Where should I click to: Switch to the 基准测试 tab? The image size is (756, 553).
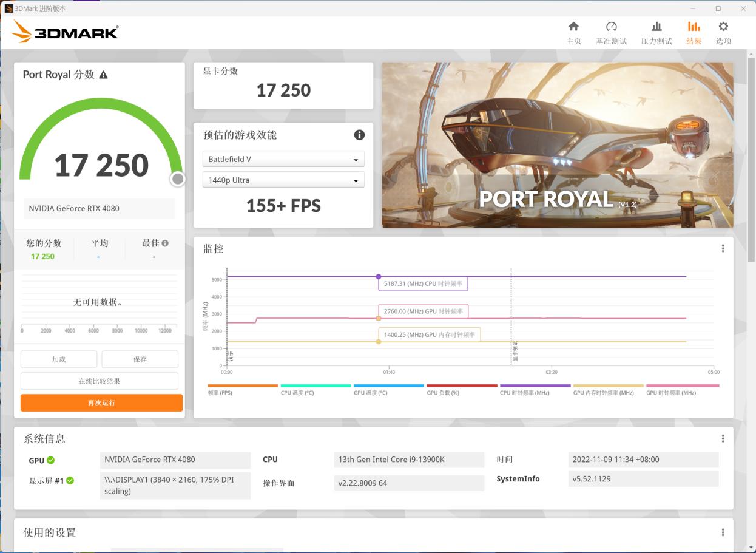611,33
